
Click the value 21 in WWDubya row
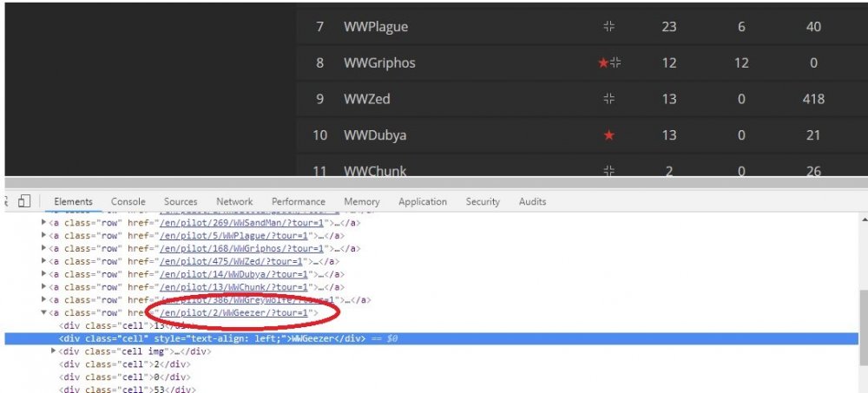point(813,135)
